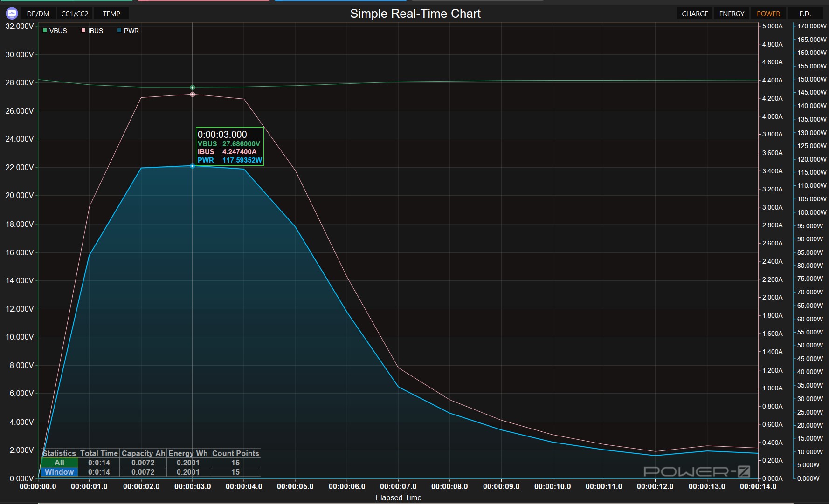
Task: Click the 00:00:03.0 time axis label
Action: point(193,486)
